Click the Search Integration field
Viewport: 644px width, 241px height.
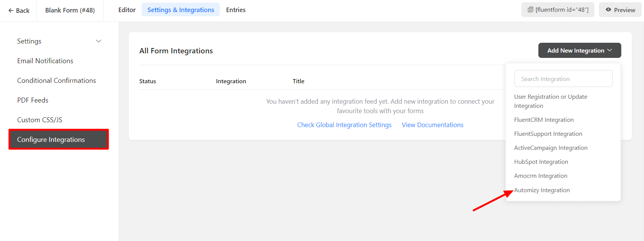563,79
